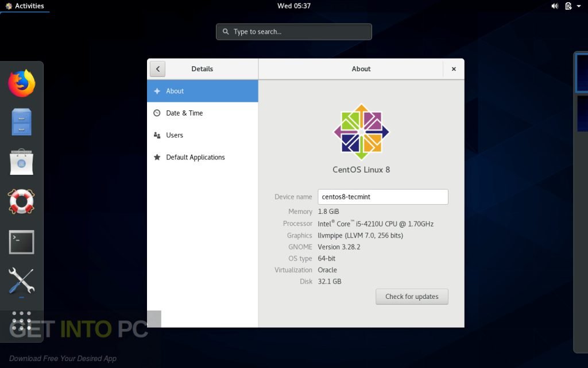Click the back arrow in the Details header
Image resolution: width=588 pixels, height=368 pixels.
pos(157,68)
